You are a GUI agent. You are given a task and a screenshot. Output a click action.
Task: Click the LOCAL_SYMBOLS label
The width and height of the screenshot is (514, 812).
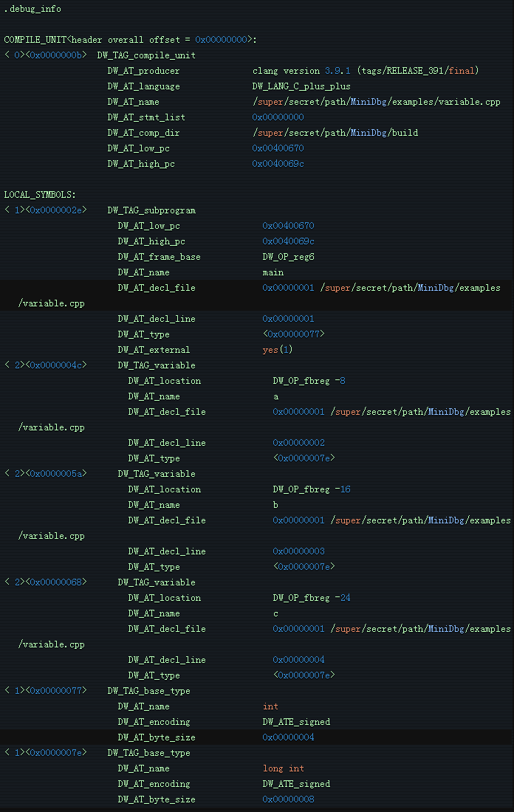pos(40,195)
